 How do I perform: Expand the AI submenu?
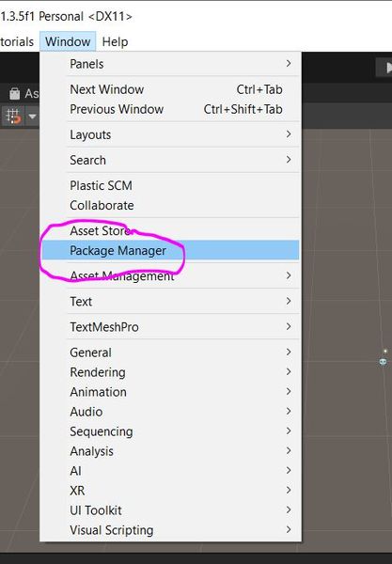170,471
